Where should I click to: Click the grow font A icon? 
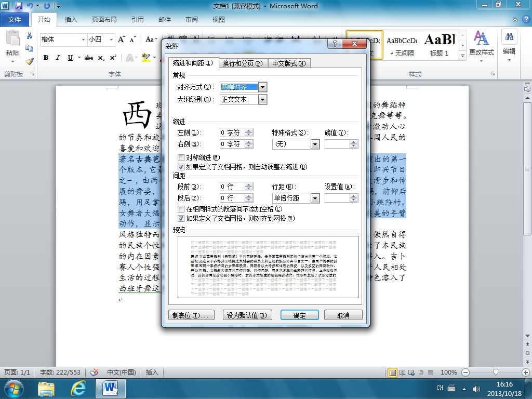pos(121,39)
